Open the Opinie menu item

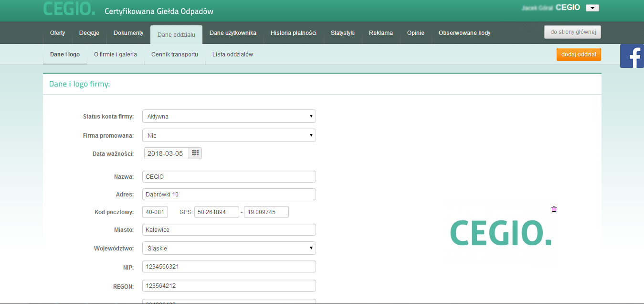pos(416,33)
